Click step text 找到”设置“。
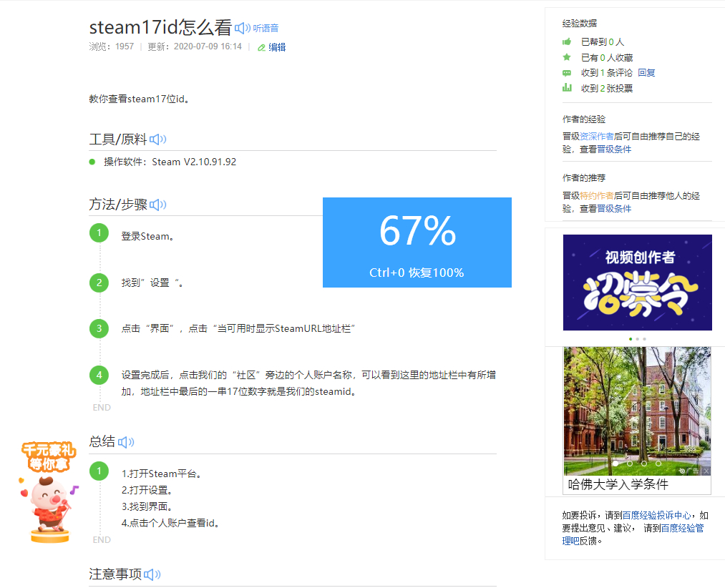Screen dimensions: 725x588 click(x=152, y=283)
